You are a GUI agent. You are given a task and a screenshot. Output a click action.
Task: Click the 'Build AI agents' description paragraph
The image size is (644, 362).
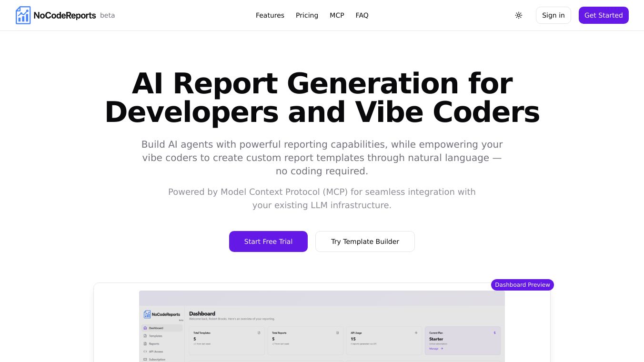point(322,158)
